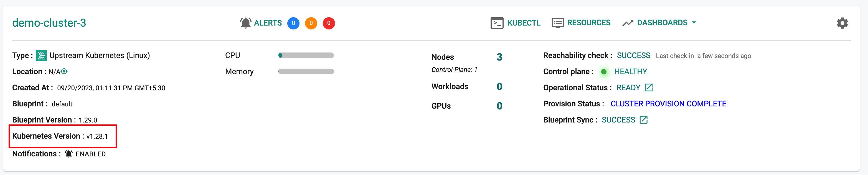Click the notifications bell icon
The image size is (868, 175).
point(69,154)
